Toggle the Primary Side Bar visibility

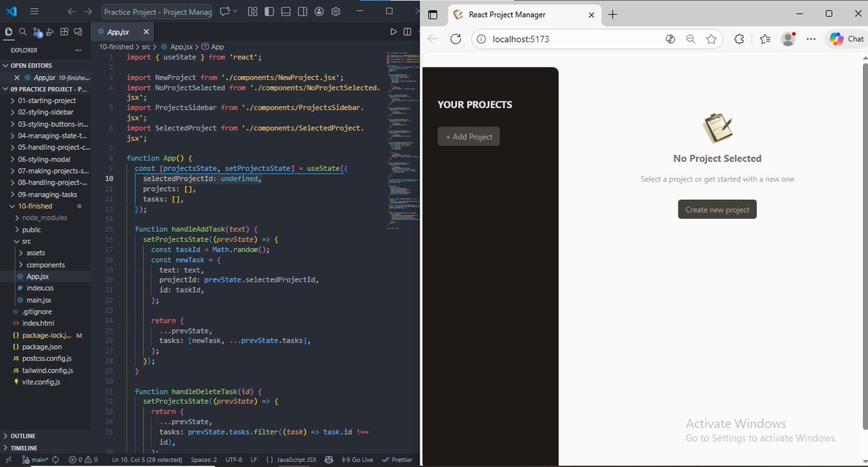tap(269, 12)
